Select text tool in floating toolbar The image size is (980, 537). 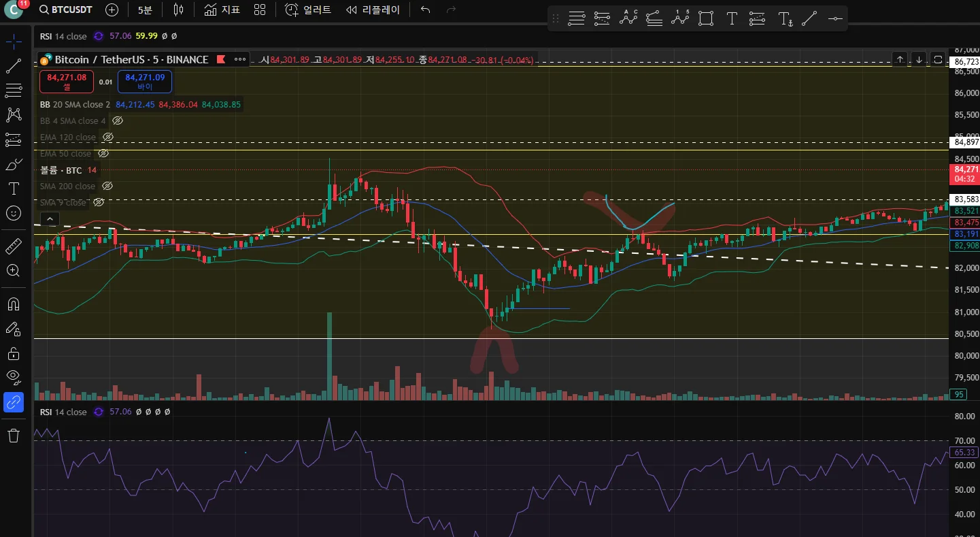point(732,19)
